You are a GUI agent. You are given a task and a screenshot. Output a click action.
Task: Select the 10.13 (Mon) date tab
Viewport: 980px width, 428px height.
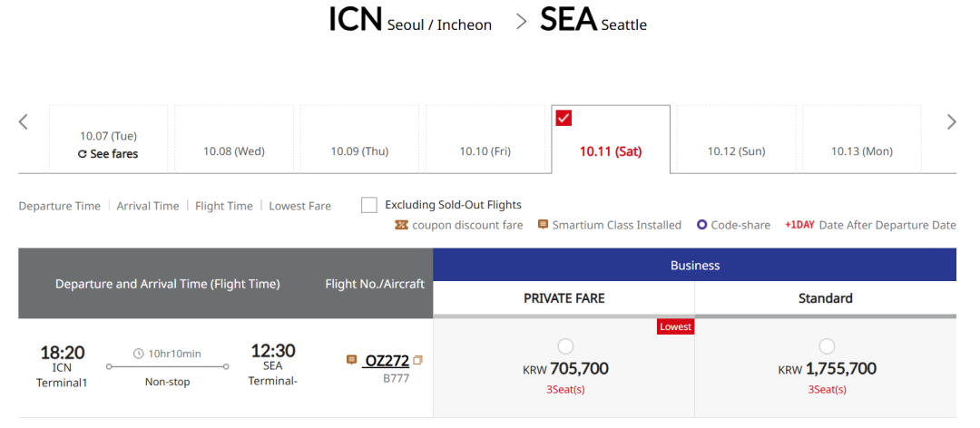coord(861,151)
